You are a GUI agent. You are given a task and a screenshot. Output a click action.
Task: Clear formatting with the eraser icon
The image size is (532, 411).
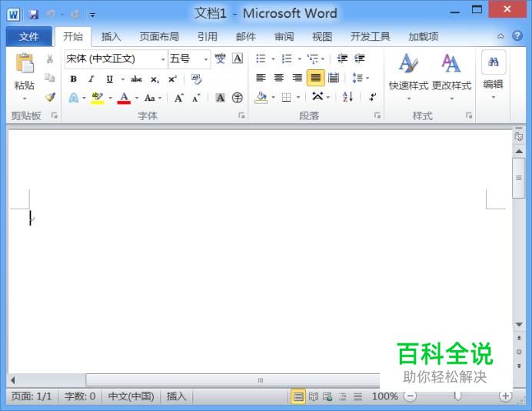[x=196, y=79]
